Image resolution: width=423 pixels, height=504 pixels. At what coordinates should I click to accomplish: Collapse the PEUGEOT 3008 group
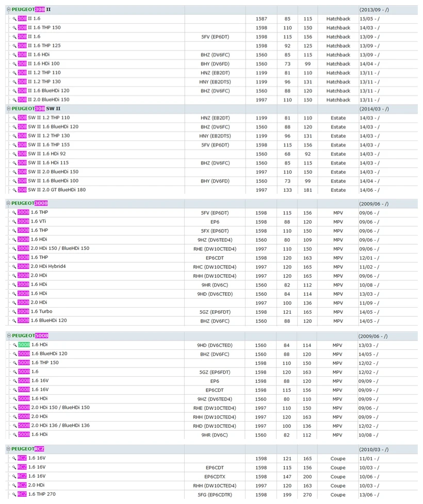click(x=8, y=203)
